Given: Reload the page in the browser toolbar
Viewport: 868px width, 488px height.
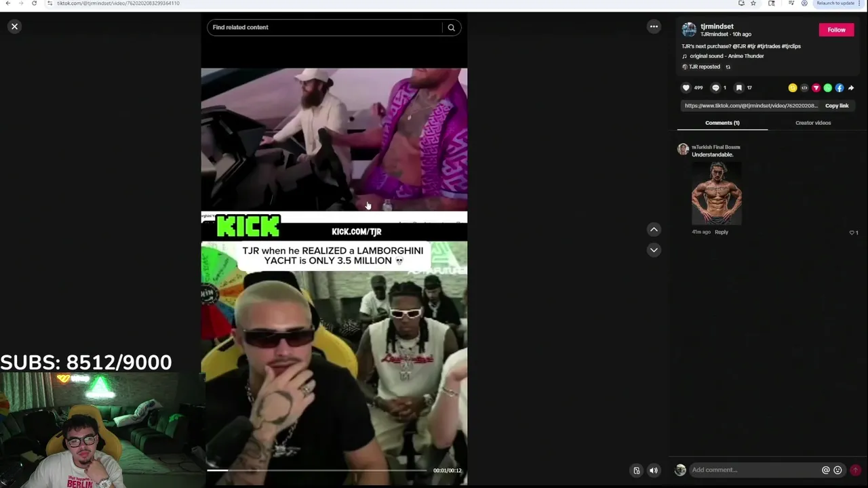Looking at the screenshot, I should point(34,3).
